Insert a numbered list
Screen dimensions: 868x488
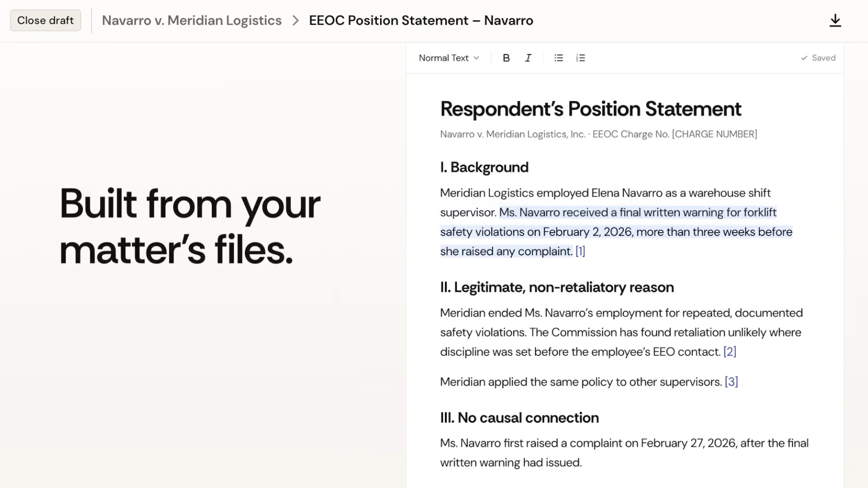[x=581, y=58]
